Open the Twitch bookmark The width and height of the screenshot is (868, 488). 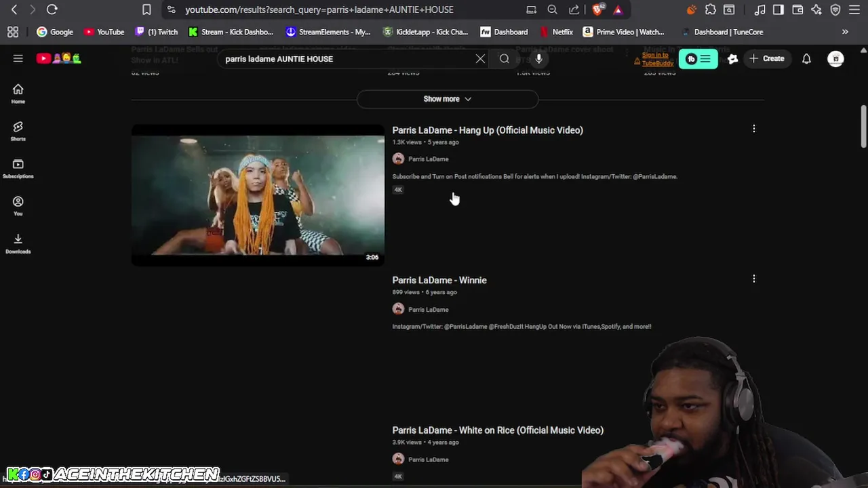(157, 32)
